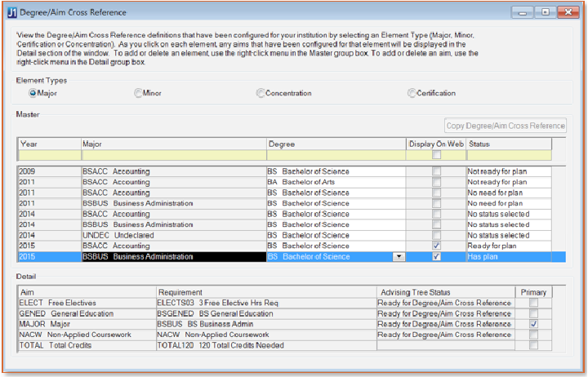The width and height of the screenshot is (588, 377).
Task: Select the Minor element type option
Action: tap(138, 93)
